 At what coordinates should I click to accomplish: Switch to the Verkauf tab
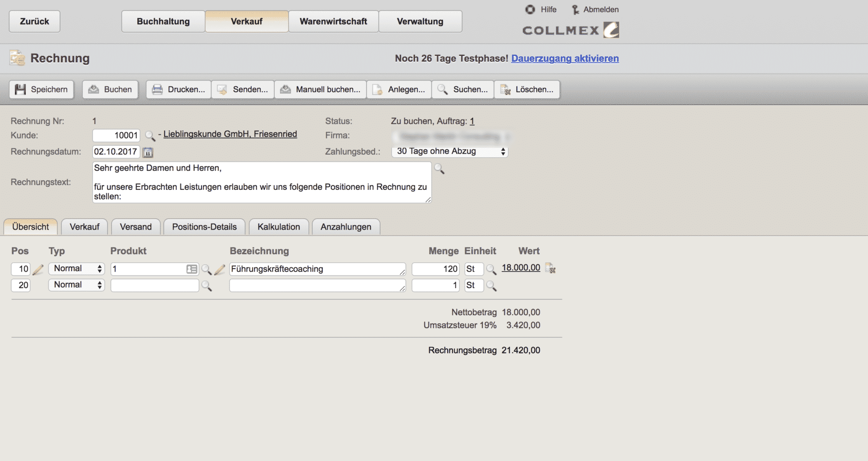(x=84, y=226)
